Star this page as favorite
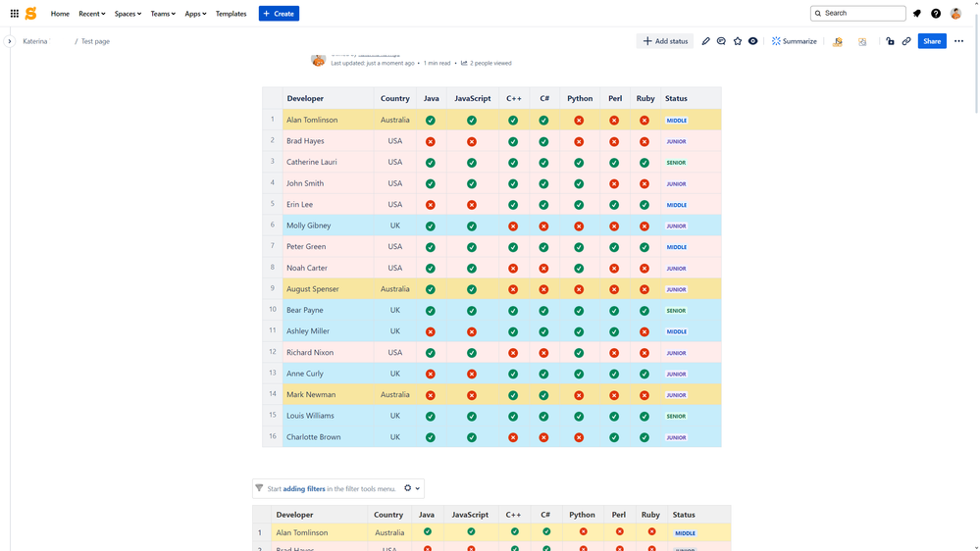This screenshot has height=551, width=980. (738, 41)
